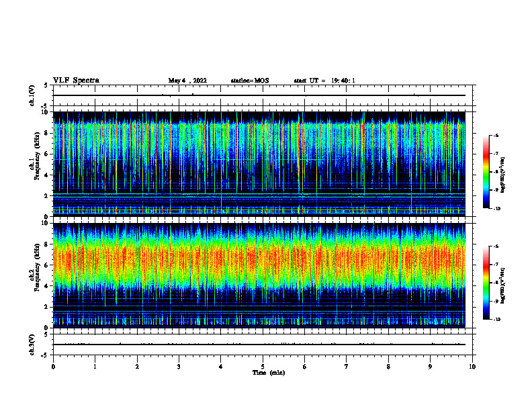
Task: Click the ch.1 color scale log(PSD) unit label
Action: 503,175
